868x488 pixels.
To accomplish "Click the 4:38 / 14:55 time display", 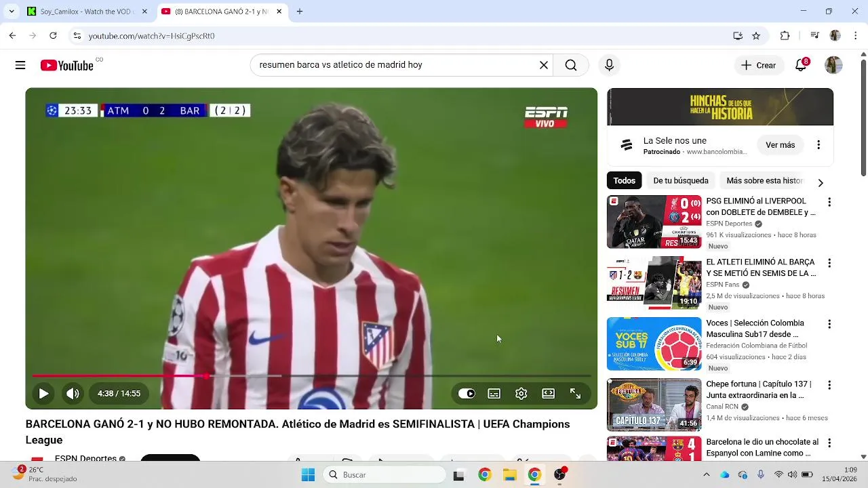I will 119,393.
